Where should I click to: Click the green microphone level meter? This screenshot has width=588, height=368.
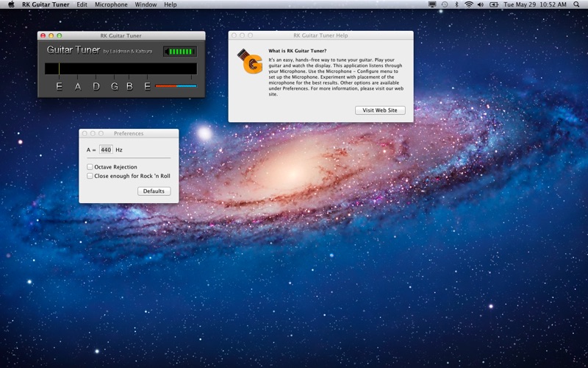pyautogui.click(x=180, y=52)
